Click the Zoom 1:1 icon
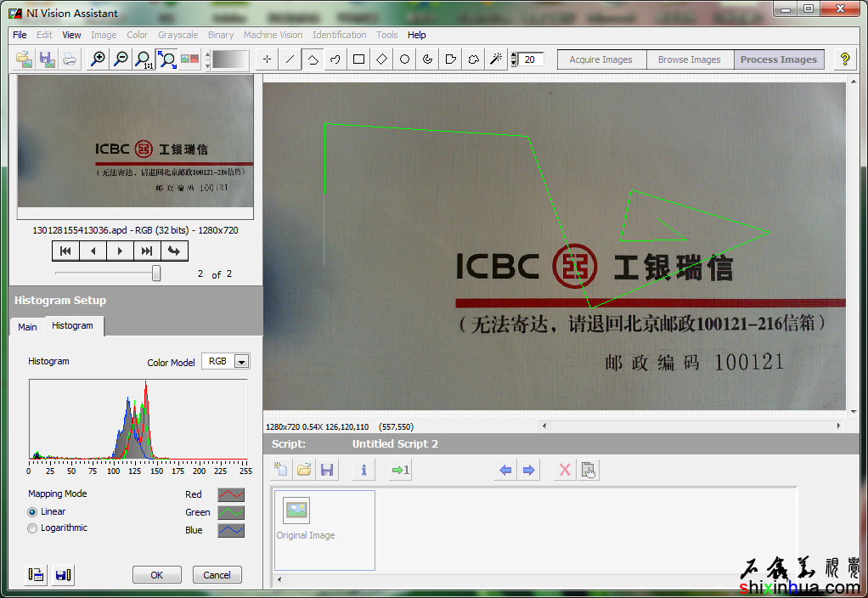This screenshot has width=868, height=598. tap(144, 59)
